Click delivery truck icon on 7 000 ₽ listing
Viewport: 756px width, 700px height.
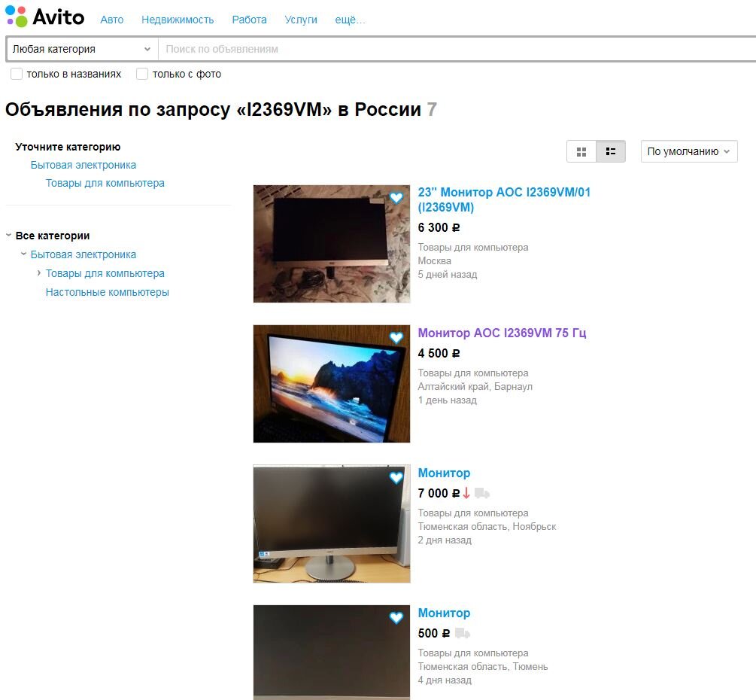pyautogui.click(x=481, y=493)
